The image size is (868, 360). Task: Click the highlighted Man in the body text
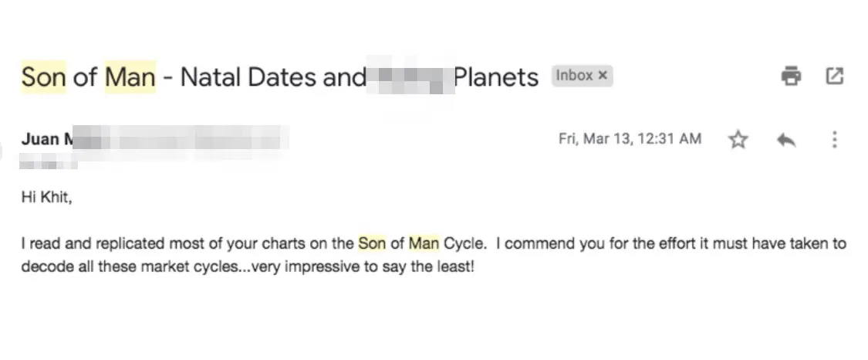(424, 243)
